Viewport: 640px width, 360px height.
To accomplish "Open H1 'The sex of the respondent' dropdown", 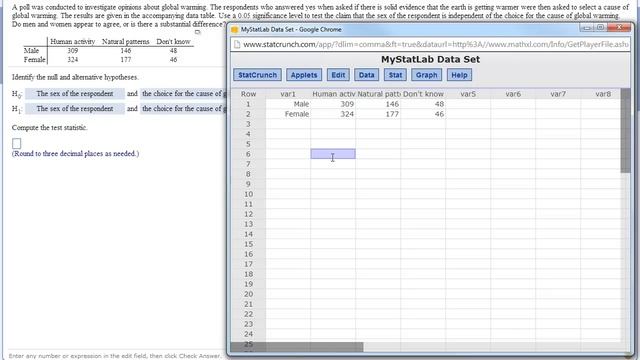I will tap(75, 109).
